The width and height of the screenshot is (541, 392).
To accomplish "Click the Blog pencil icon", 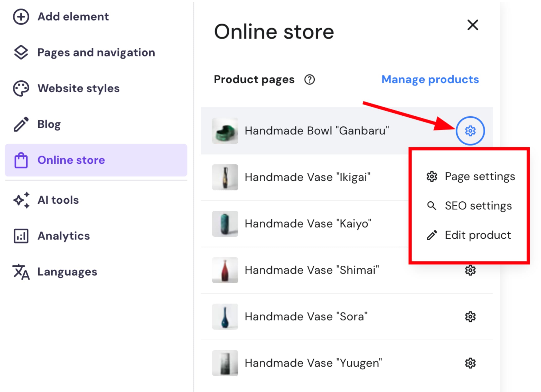I will pos(21,124).
